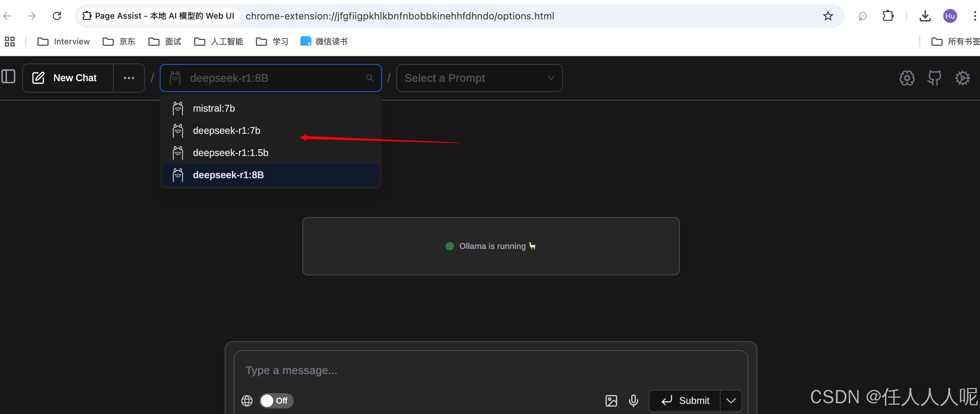
Task: Open the Select a Prompt dropdown
Action: (x=479, y=78)
